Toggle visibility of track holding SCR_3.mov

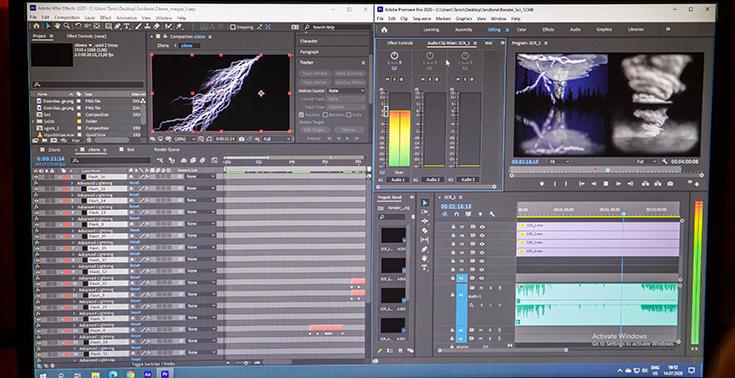click(x=482, y=243)
